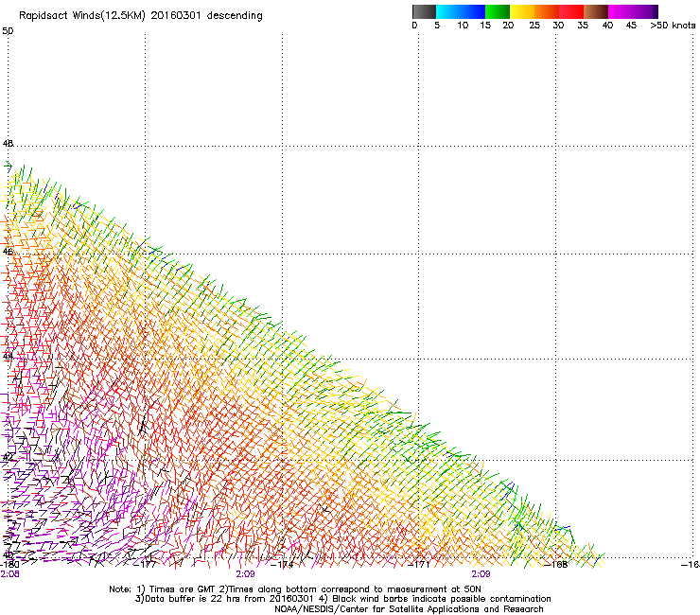Click 'NOAA/NESDIS/Center for Satellite Applications and Research' credit
The height and width of the screenshot is (615, 700).
[409, 609]
